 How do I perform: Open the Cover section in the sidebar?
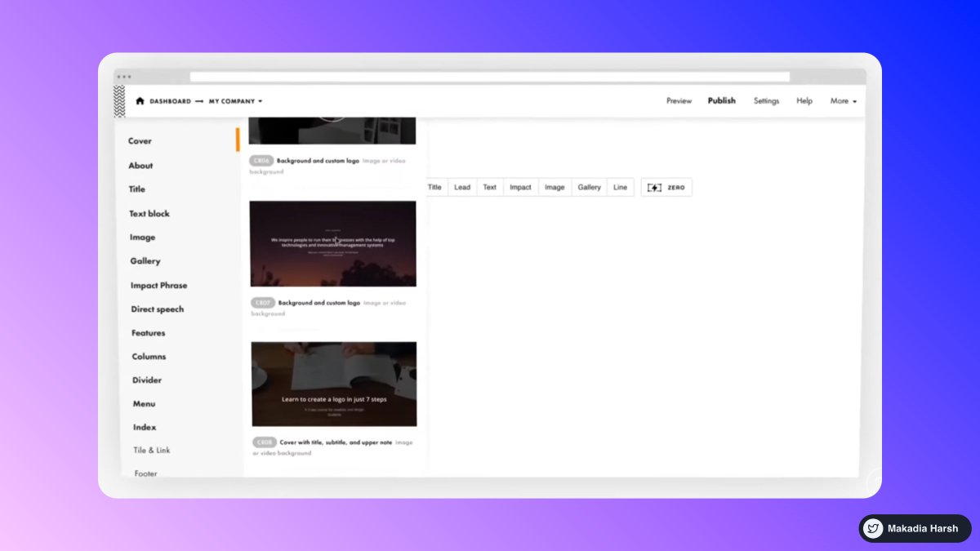click(x=140, y=140)
